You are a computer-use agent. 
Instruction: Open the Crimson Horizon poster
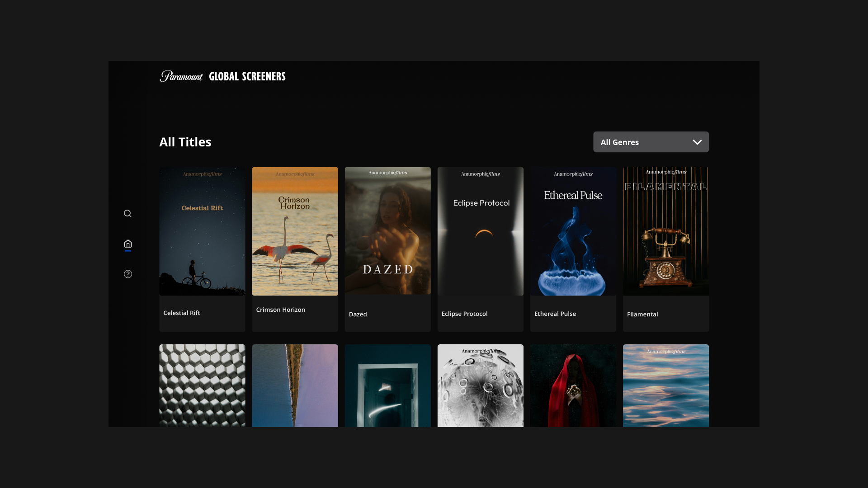point(295,231)
